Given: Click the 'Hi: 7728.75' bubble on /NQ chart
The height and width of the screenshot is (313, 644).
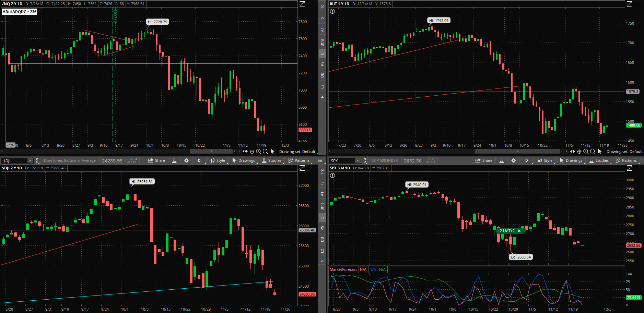Looking at the screenshot, I should [157, 22].
